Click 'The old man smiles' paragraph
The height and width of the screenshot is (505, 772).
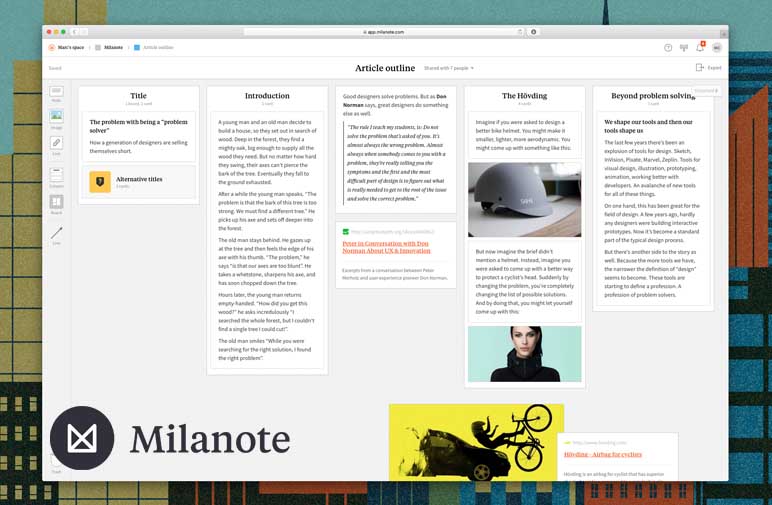point(265,349)
